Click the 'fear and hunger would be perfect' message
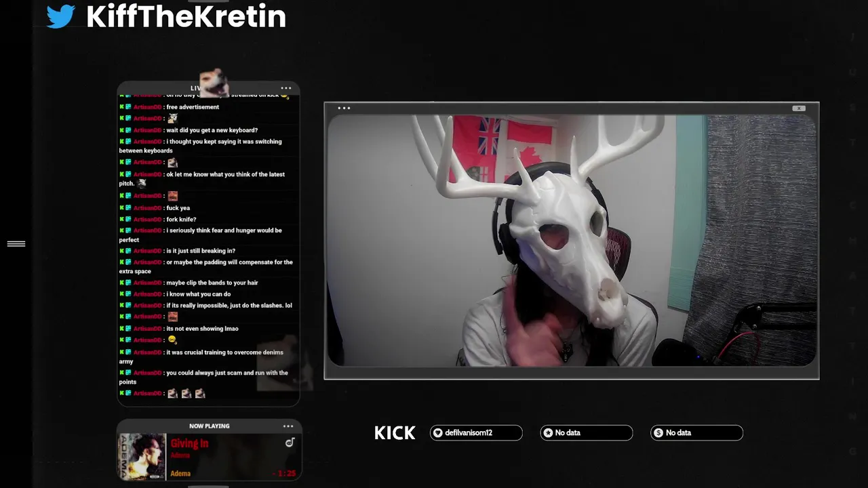Screen dimensions: 868x488 click(200, 235)
